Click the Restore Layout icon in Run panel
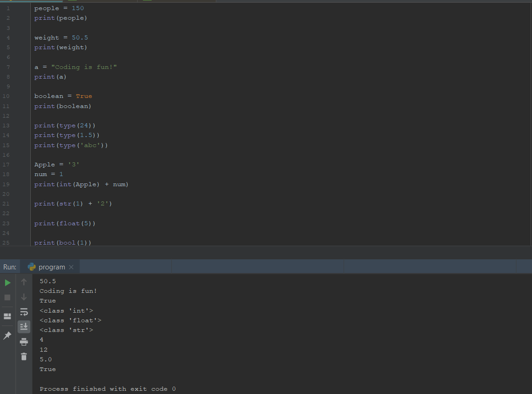 7,316
